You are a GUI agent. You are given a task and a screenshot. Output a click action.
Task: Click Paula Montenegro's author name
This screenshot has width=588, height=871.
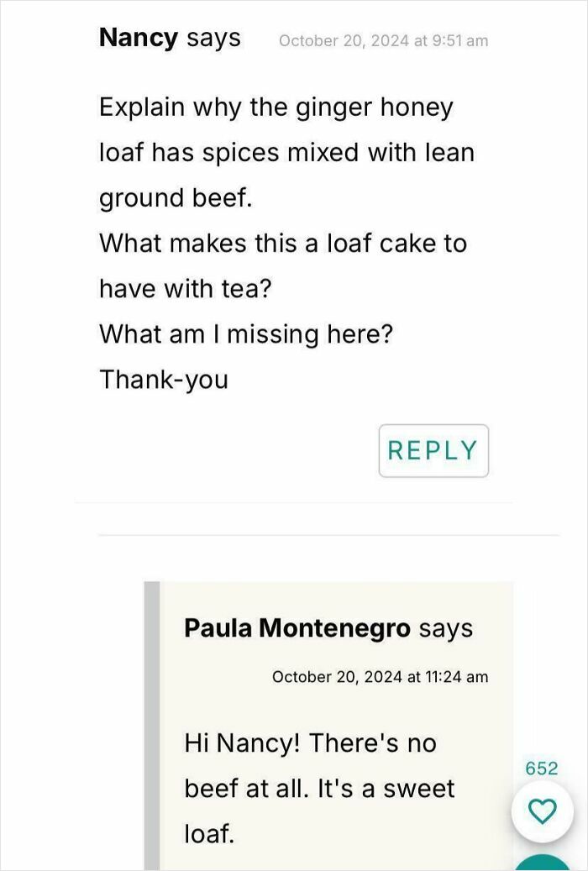tap(298, 627)
